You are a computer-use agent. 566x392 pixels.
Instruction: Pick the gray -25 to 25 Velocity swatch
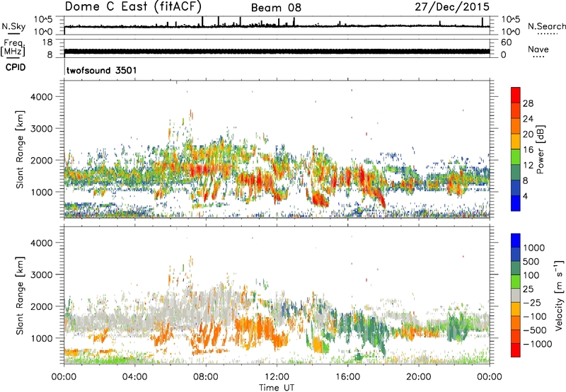(x=516, y=295)
